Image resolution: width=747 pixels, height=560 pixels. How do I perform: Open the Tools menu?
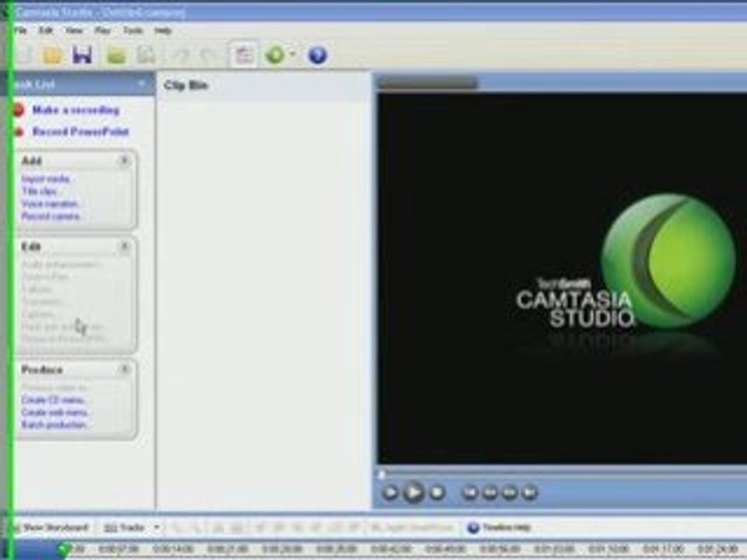point(133,30)
